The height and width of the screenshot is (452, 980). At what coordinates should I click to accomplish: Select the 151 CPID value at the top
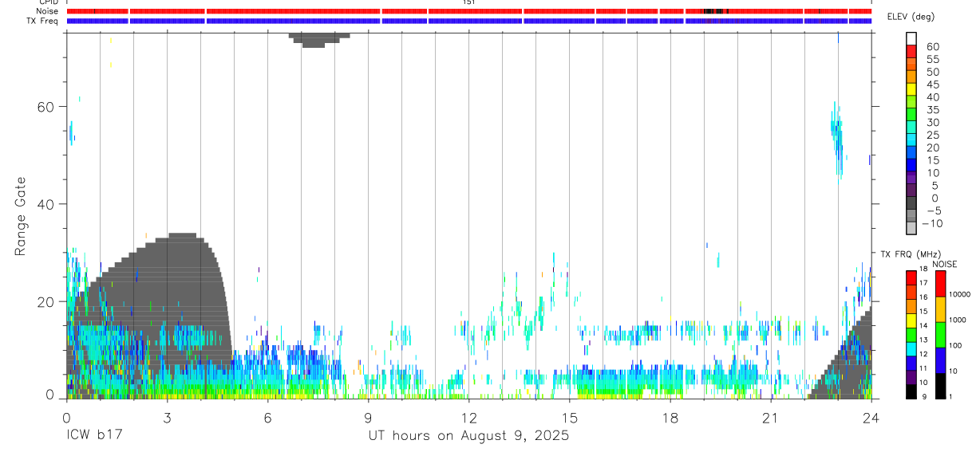pyautogui.click(x=468, y=2)
